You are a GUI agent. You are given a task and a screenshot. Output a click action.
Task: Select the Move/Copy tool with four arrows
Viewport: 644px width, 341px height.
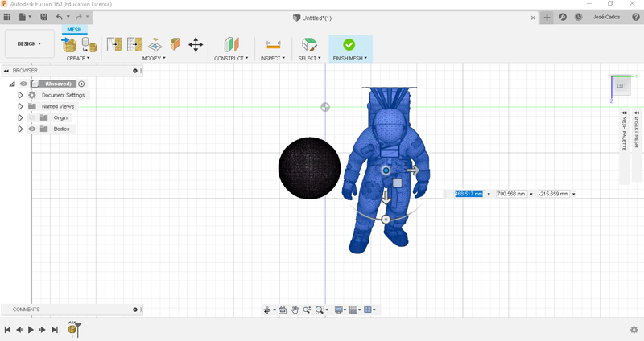pyautogui.click(x=196, y=45)
